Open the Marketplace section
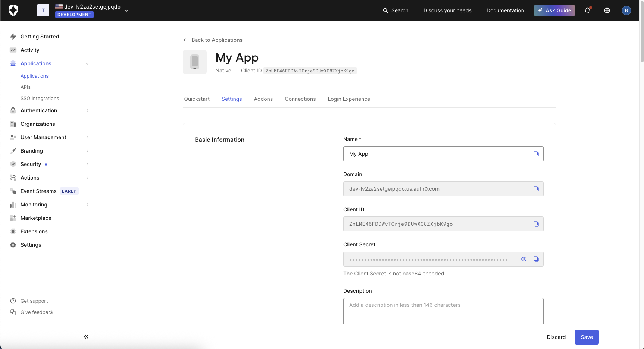The height and width of the screenshot is (349, 644). pos(36,218)
